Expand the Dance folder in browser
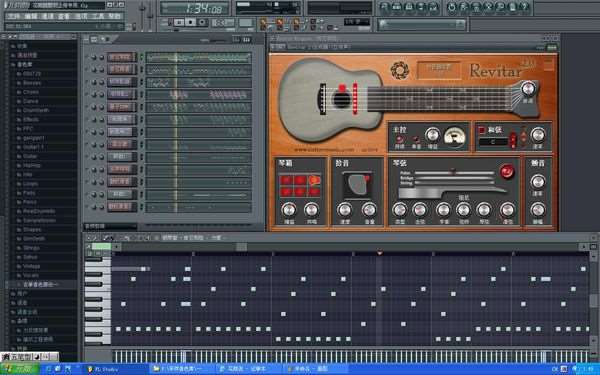The height and width of the screenshot is (375, 600). coord(31,101)
